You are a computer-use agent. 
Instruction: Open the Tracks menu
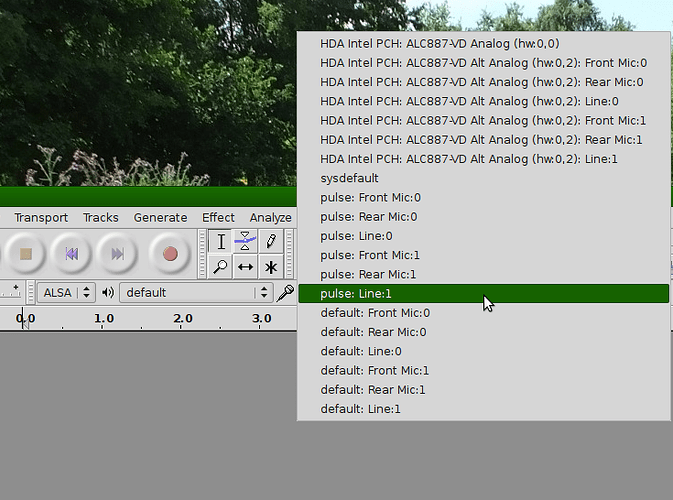click(100, 218)
